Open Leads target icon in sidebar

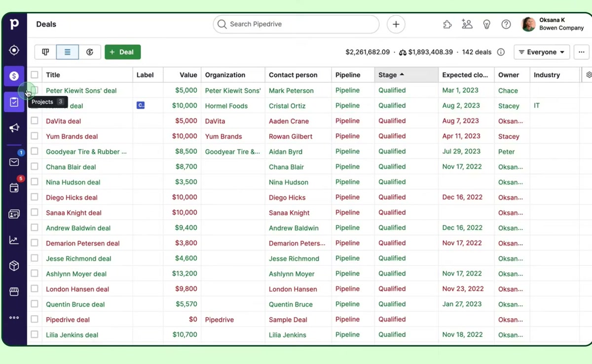(14, 50)
